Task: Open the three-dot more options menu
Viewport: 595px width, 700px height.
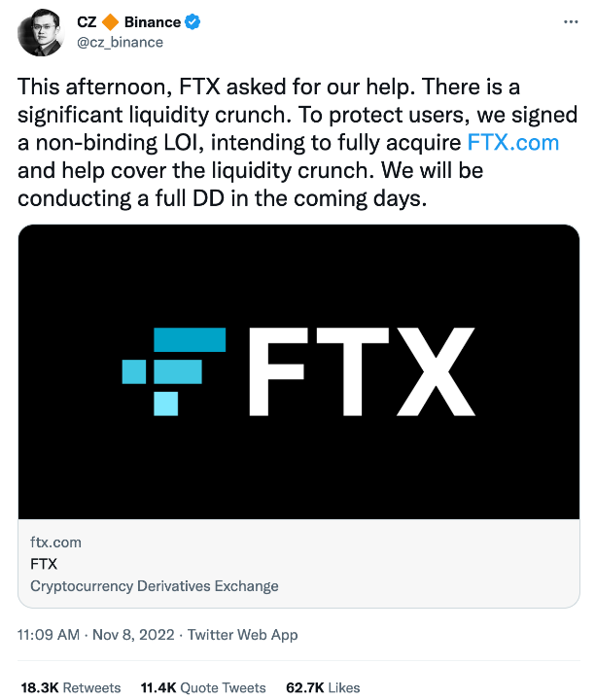Action: [571, 21]
